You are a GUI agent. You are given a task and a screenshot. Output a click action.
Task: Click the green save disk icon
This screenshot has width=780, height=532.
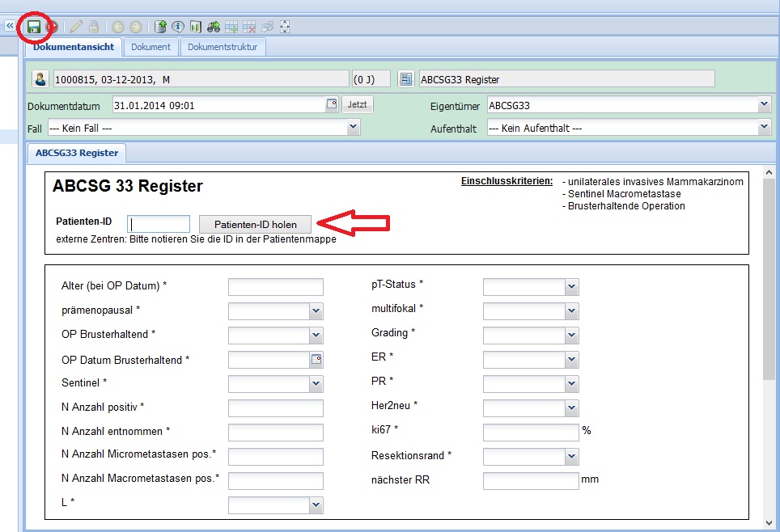pyautogui.click(x=34, y=27)
